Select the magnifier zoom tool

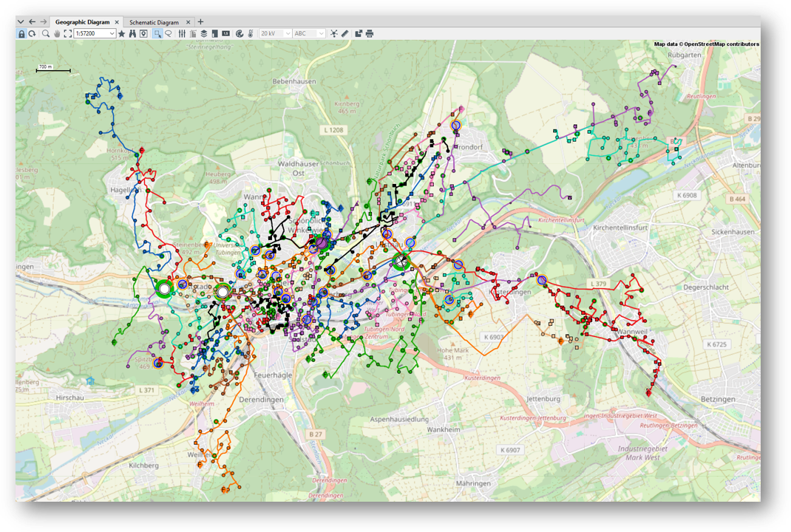[x=46, y=34]
